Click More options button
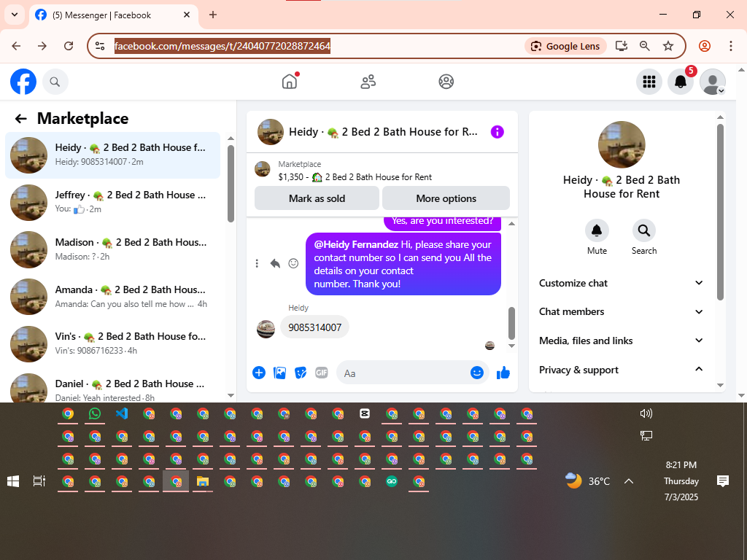Image resolution: width=747 pixels, height=560 pixels. (446, 198)
